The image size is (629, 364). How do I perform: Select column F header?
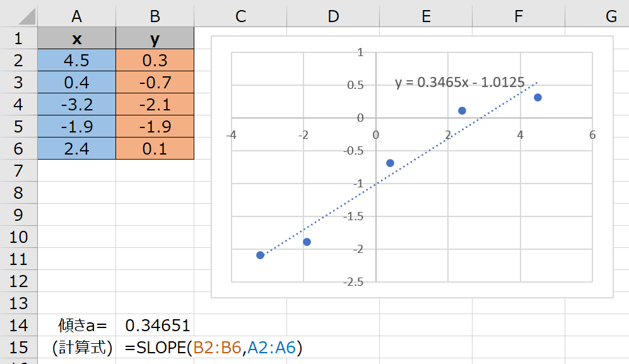click(x=519, y=16)
